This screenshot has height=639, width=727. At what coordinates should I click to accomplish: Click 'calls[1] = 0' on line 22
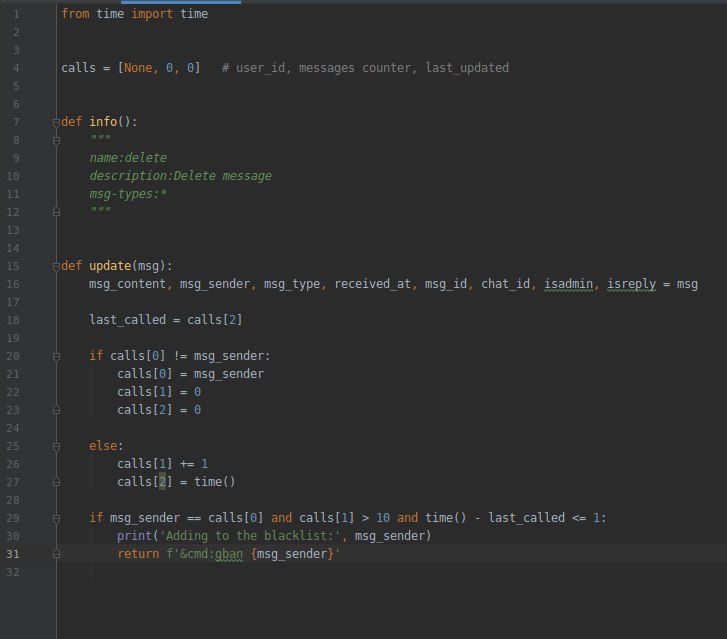159,392
